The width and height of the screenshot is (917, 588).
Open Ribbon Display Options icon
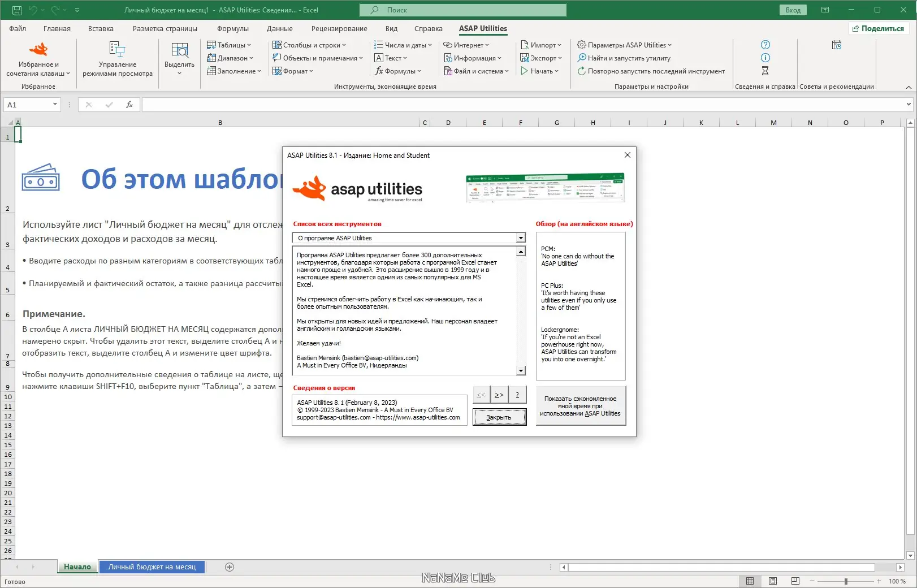(x=825, y=10)
